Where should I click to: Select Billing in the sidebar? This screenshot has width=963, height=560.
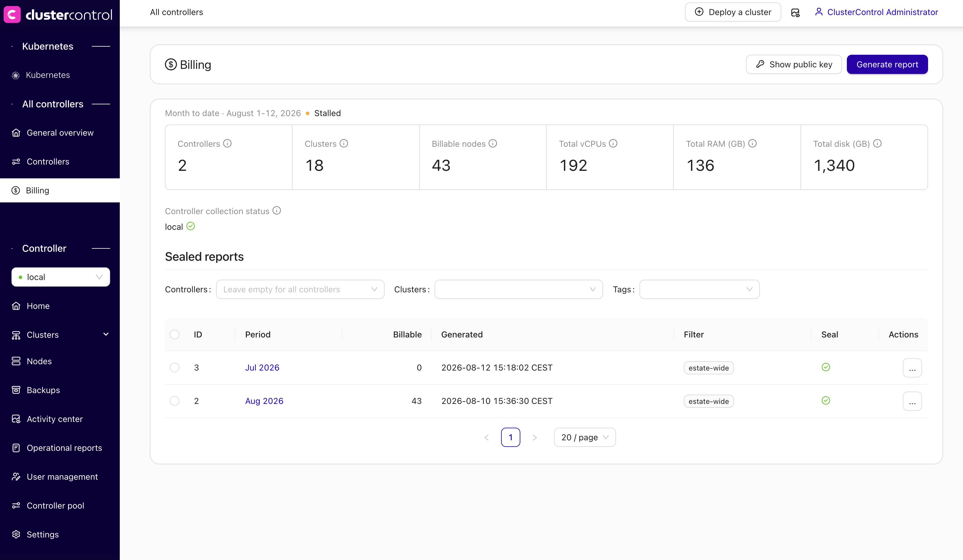pos(60,190)
